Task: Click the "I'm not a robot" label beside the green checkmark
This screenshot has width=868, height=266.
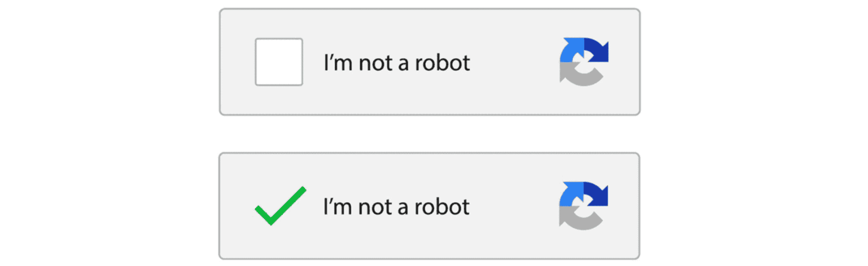Action: (x=397, y=206)
